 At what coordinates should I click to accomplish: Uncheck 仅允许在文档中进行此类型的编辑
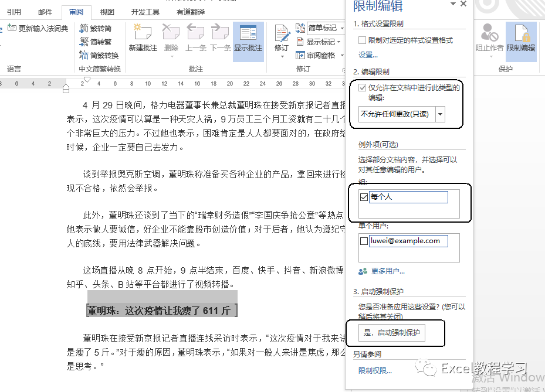362,87
